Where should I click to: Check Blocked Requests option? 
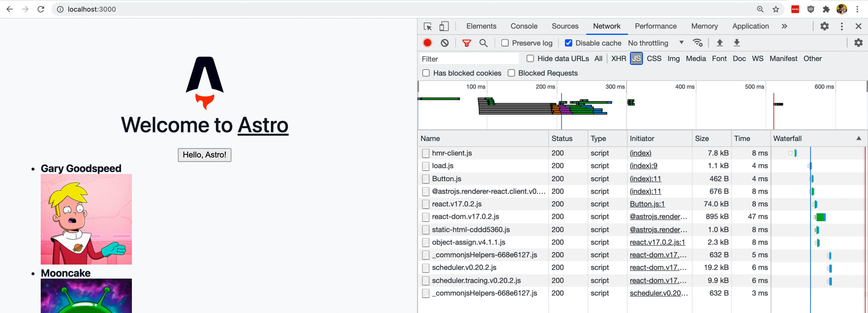click(511, 73)
